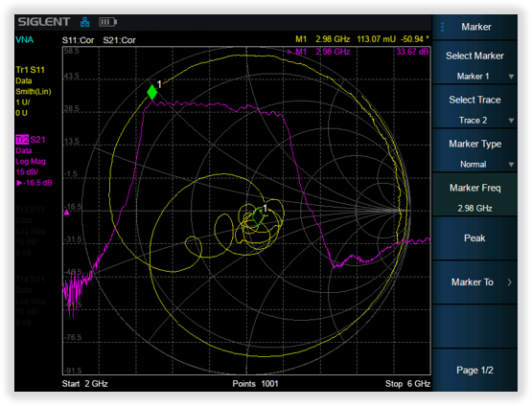This screenshot has width=532, height=406.
Task: Click the Log Mag format label
Action: (31, 161)
